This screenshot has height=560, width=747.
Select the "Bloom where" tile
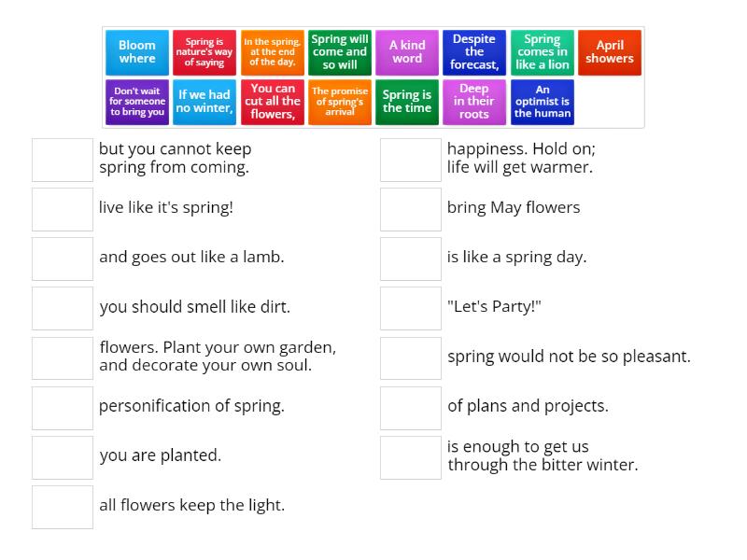pos(136,53)
